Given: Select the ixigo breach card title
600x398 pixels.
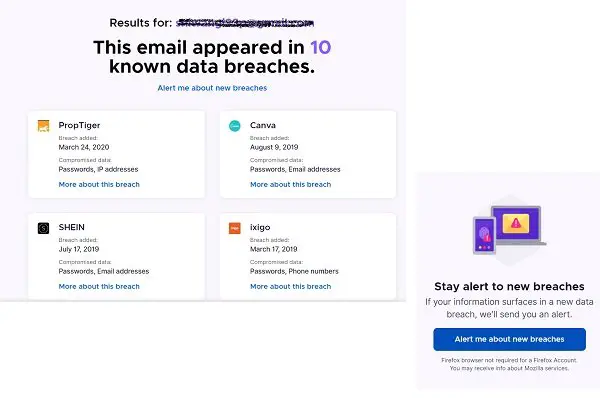Looking at the screenshot, I should point(260,227).
